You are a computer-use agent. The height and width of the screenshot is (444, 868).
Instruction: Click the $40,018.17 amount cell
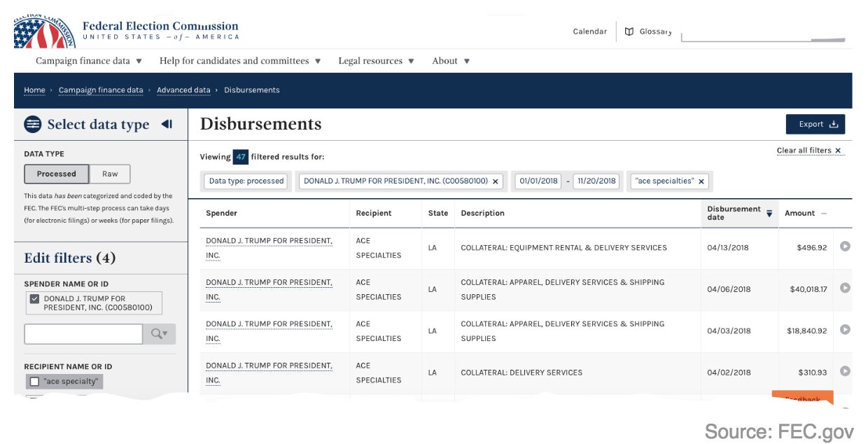coord(808,289)
